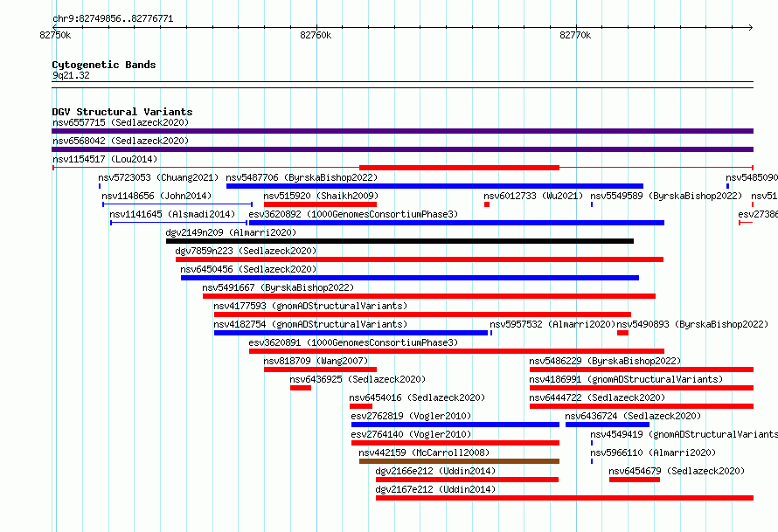Click esv3620891 (1000GenomesConsortiumPhase3) label
Viewport: 778px width, 532px height.
pyautogui.click(x=353, y=342)
